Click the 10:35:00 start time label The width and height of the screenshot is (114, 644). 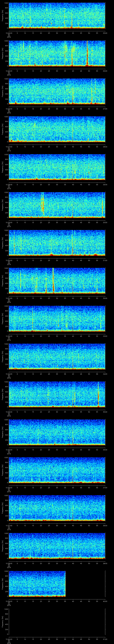(9, 450)
